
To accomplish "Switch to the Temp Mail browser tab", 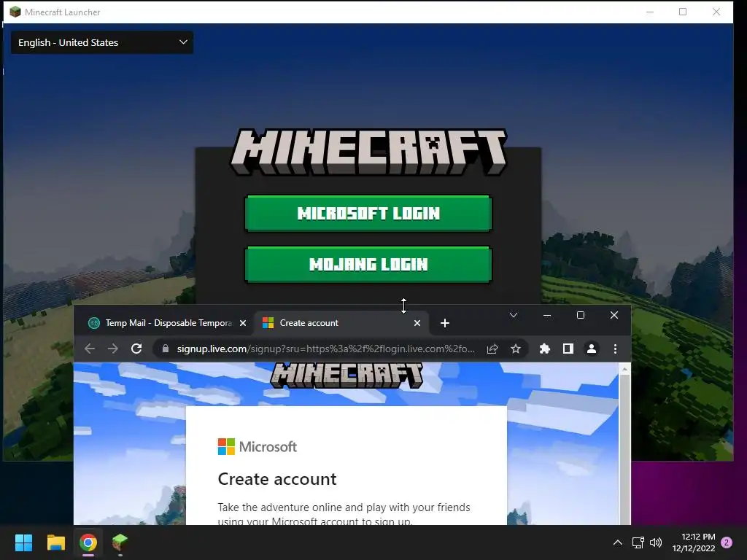I will pos(167,323).
